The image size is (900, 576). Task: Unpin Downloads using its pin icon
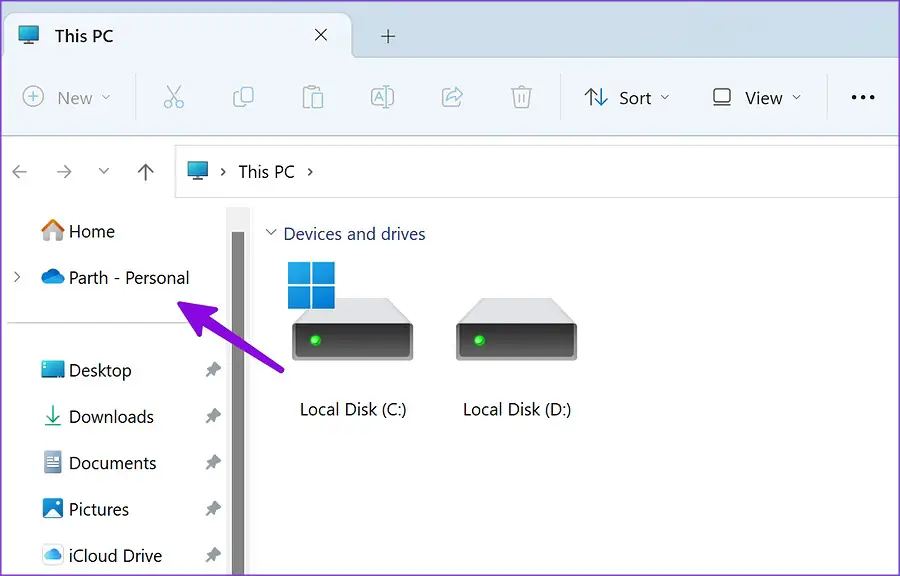point(212,417)
